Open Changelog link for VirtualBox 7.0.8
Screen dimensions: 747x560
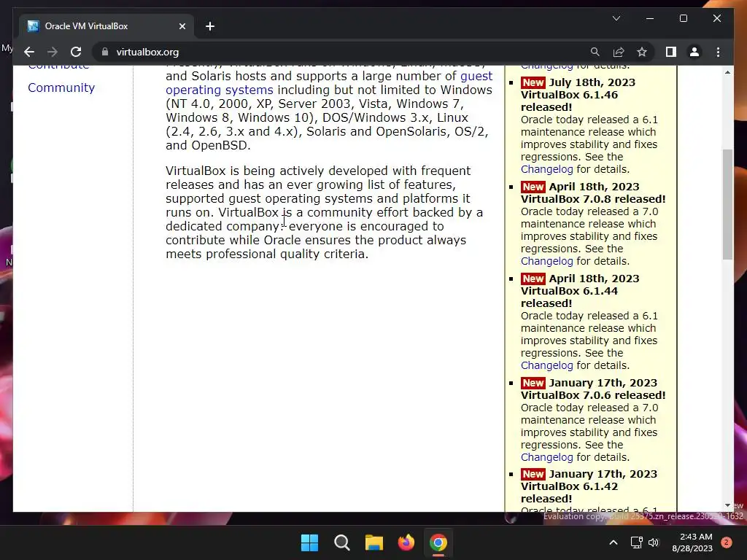(547, 261)
